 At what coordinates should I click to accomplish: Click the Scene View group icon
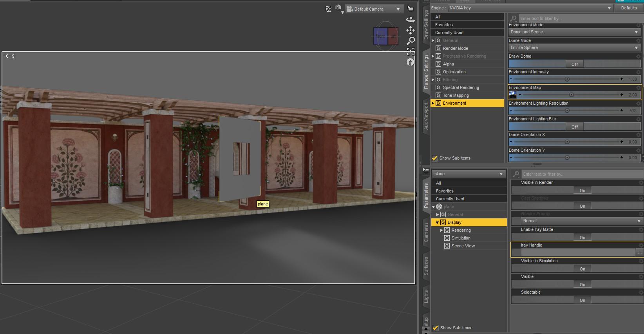(447, 246)
